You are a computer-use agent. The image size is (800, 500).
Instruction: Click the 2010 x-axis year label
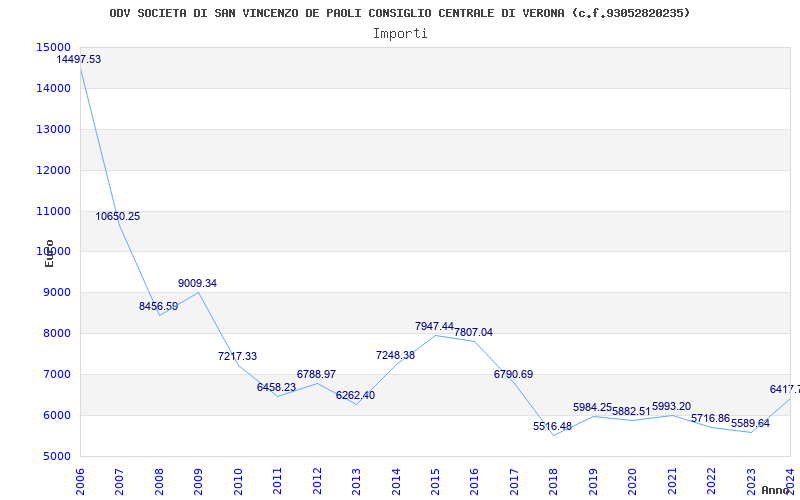click(x=238, y=481)
